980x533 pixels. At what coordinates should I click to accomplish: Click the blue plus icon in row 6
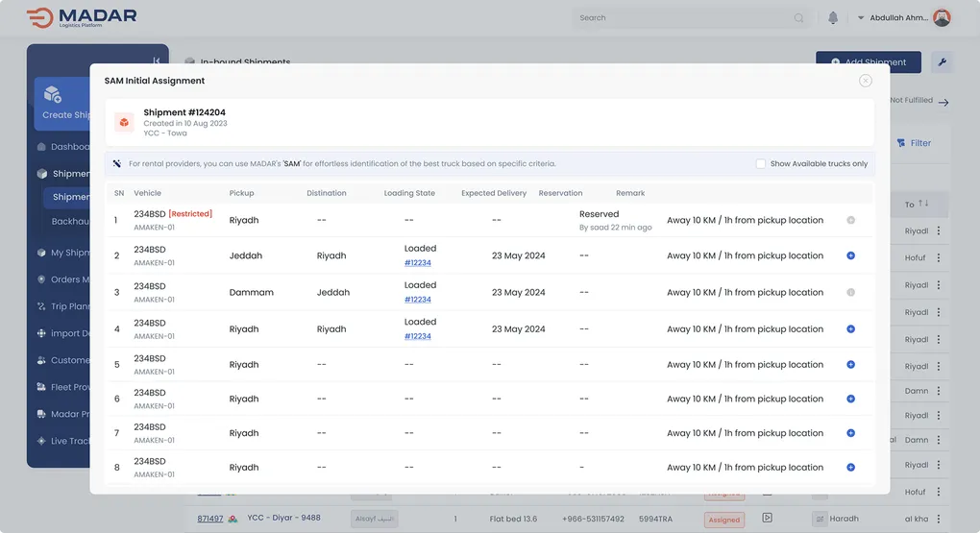click(850, 399)
